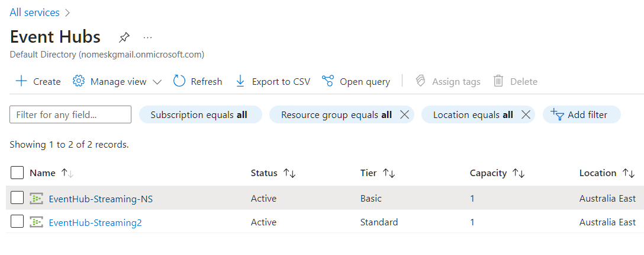The width and height of the screenshot is (644, 255).
Task: Open query in Resource Graph
Action: click(x=356, y=81)
